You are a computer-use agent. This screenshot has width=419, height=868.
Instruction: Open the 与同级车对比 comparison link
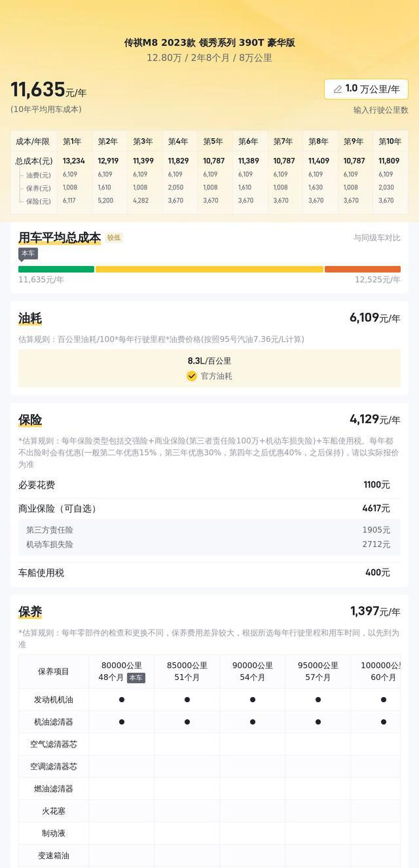coord(377,238)
